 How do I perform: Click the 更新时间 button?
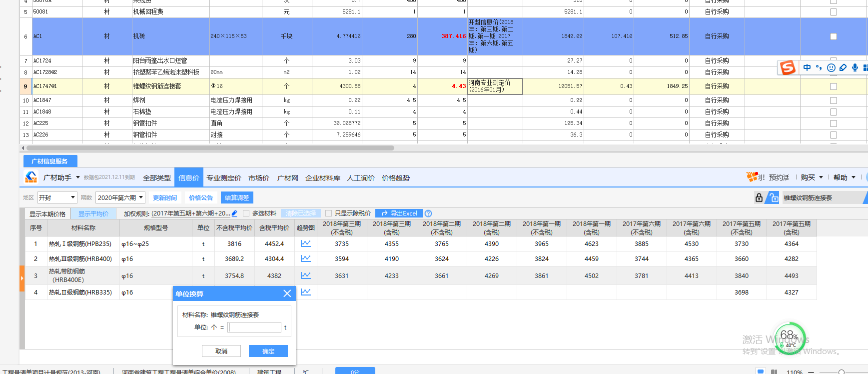coord(165,198)
